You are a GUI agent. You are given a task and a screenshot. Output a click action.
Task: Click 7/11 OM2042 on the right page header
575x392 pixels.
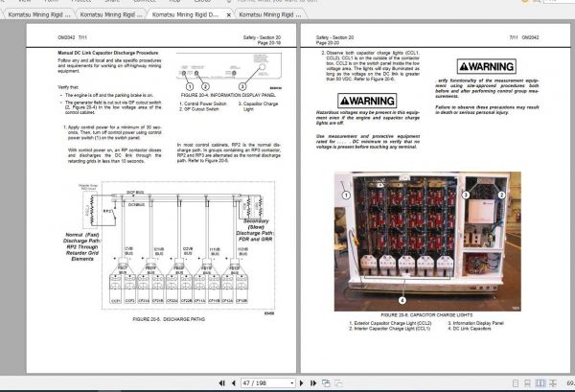pyautogui.click(x=524, y=37)
